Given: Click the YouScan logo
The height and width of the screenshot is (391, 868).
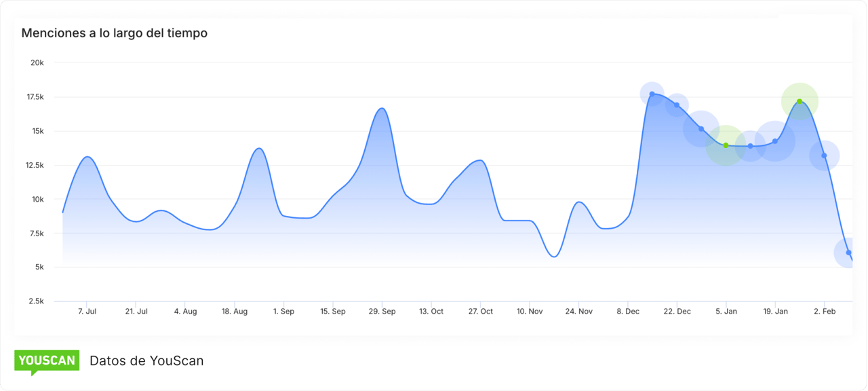Looking at the screenshot, I should [47, 360].
